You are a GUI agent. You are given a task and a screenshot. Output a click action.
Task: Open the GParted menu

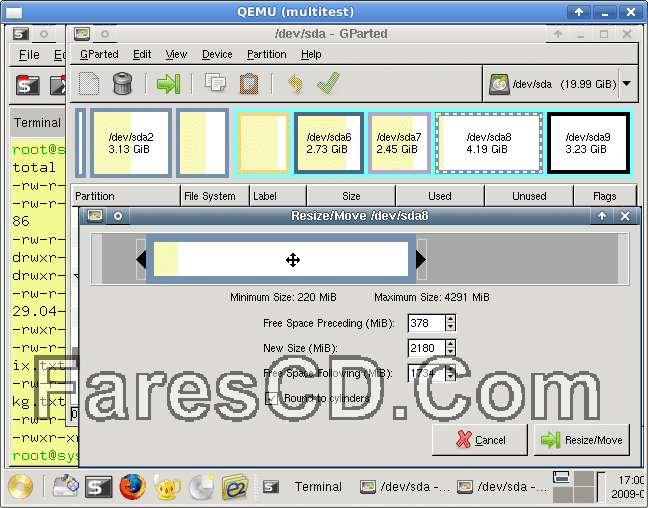(x=99, y=55)
